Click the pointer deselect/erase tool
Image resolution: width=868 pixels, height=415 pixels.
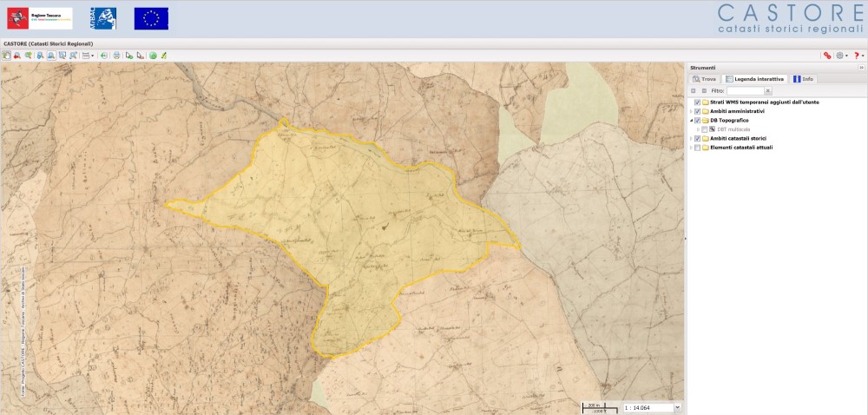[x=141, y=56]
